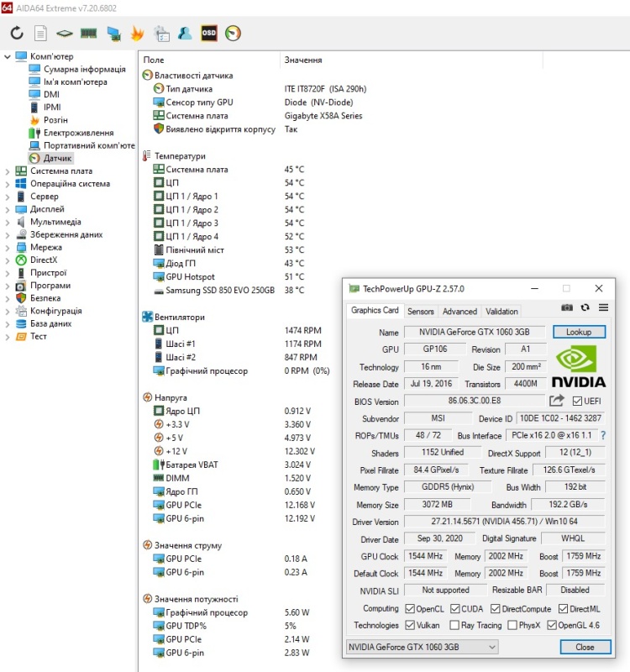Select the Безпека tree item

tap(45, 298)
